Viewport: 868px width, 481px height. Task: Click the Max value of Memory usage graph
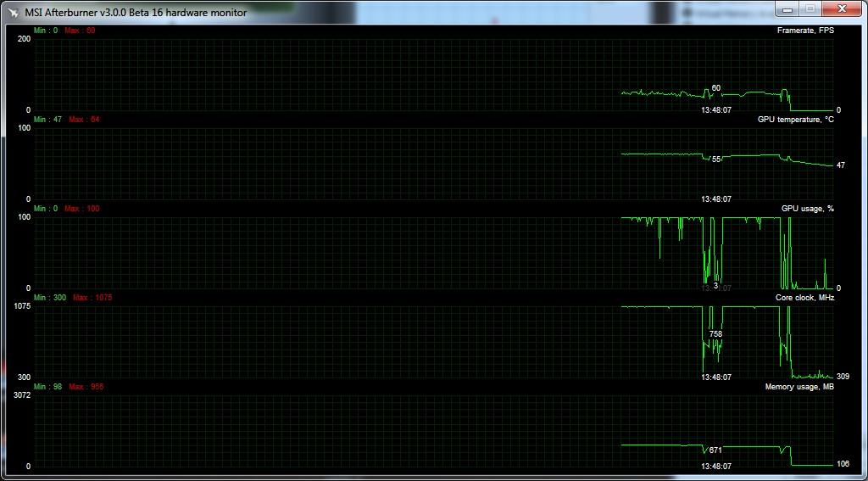click(86, 387)
